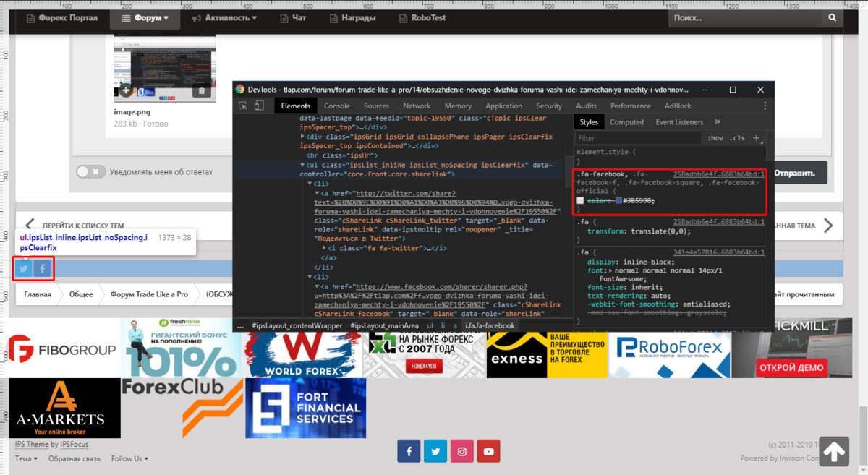Toggle the device toolbar icon in DevTools
Viewport: 868px width, 475px height.
(x=259, y=106)
